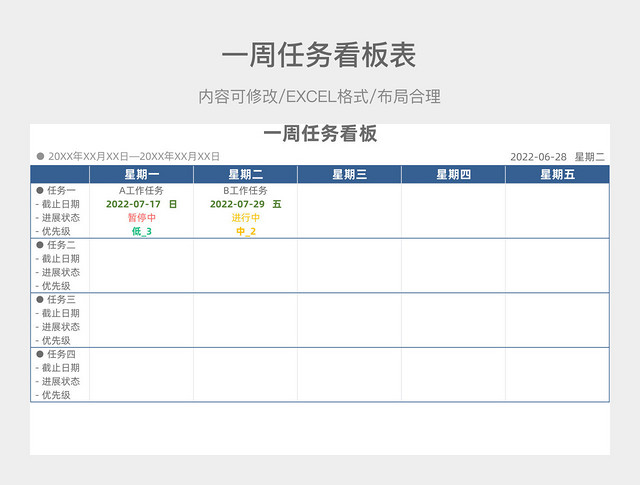
Task: Select the deadline 2022-07-29 五
Action: point(245,204)
